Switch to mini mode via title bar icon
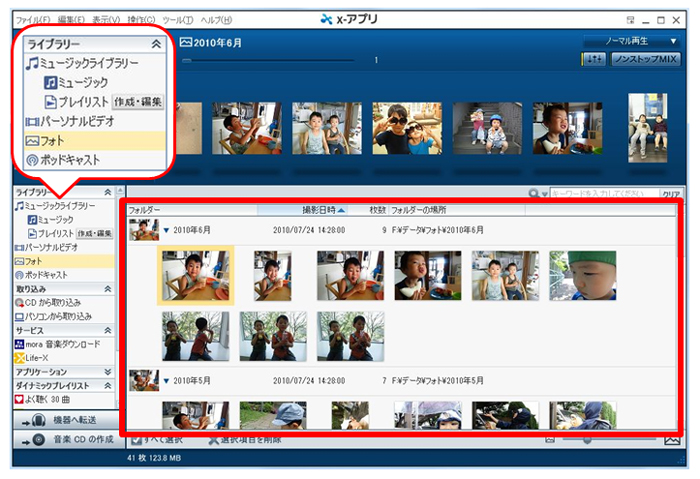The width and height of the screenshot is (700, 479). [629, 19]
